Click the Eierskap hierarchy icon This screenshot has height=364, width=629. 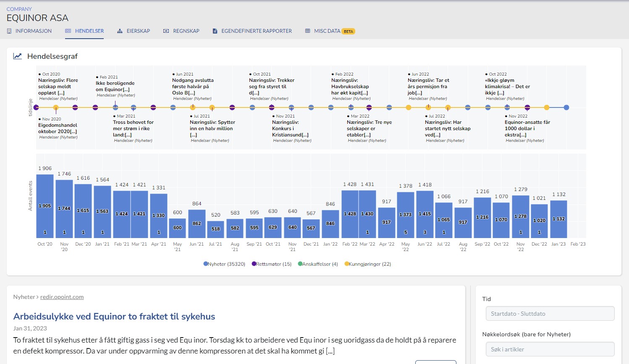[x=120, y=31]
